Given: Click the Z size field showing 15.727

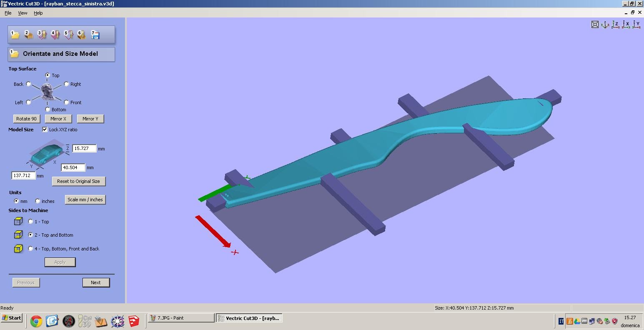Looking at the screenshot, I should 84,148.
